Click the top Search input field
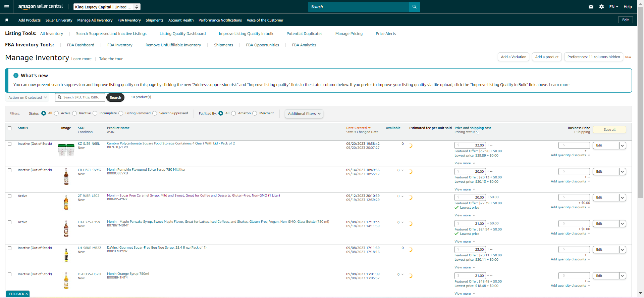 (x=359, y=7)
